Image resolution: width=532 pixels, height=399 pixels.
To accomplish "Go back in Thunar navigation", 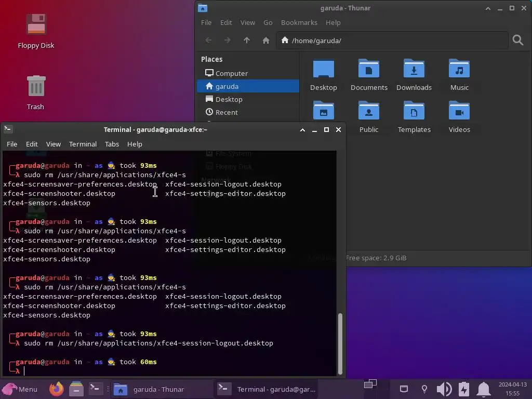I will [x=208, y=41].
